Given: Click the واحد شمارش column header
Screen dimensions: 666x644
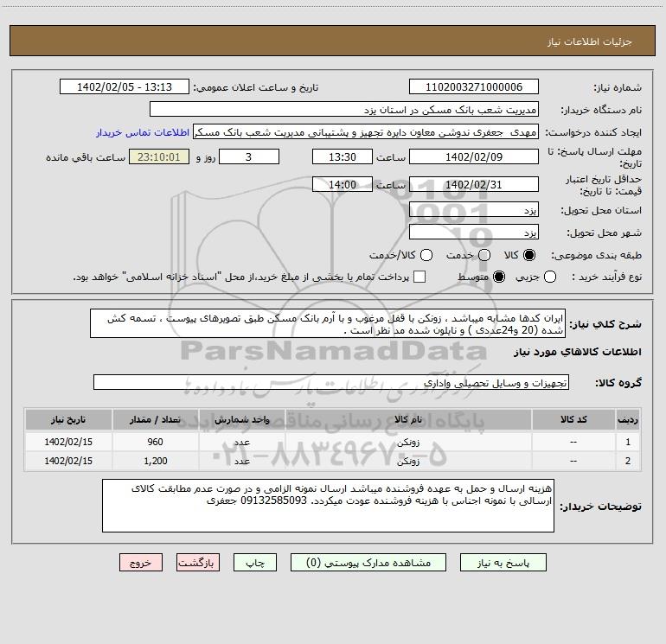Looking at the screenshot, I should click(241, 419).
